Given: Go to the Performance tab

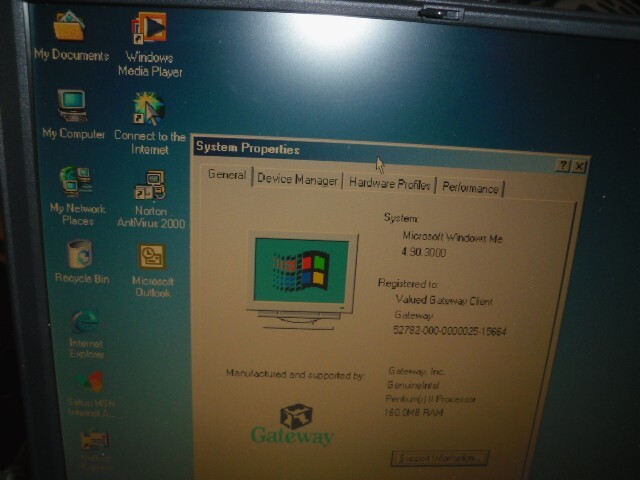Looking at the screenshot, I should [470, 188].
